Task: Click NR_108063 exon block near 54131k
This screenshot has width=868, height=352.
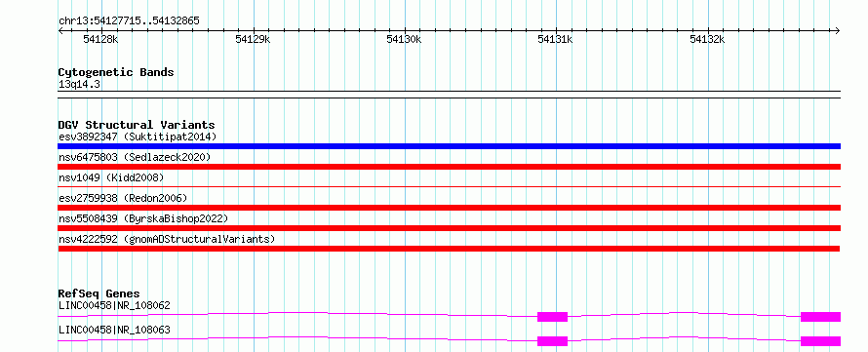Action: (x=552, y=341)
